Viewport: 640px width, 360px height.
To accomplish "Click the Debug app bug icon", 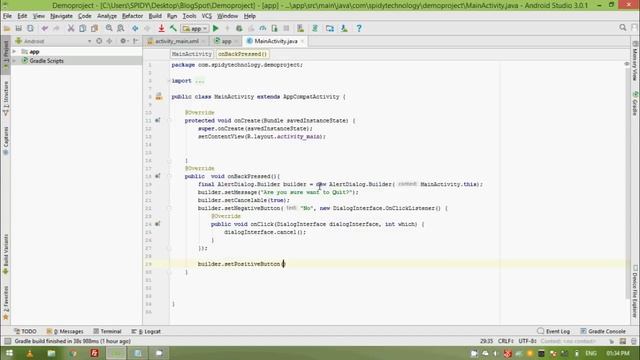I will [x=239, y=28].
